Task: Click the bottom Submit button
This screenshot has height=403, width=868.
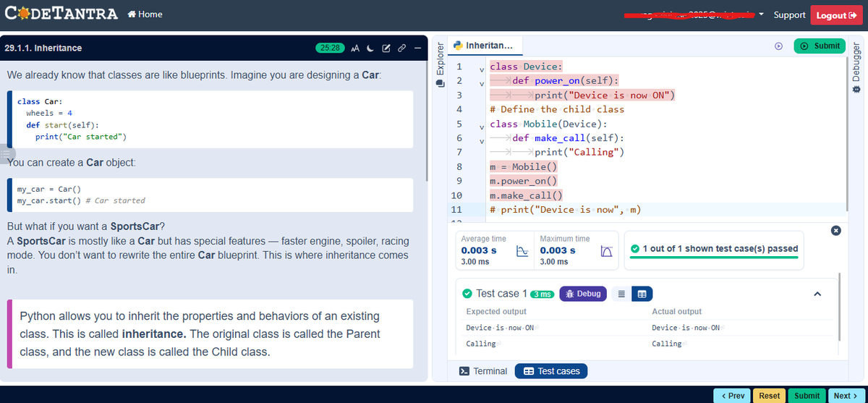Action: tap(807, 395)
